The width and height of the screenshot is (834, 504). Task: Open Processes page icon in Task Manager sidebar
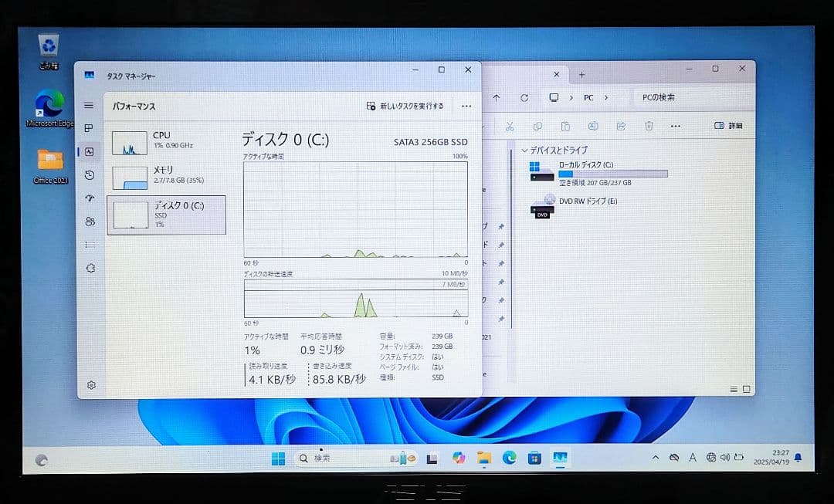point(89,128)
